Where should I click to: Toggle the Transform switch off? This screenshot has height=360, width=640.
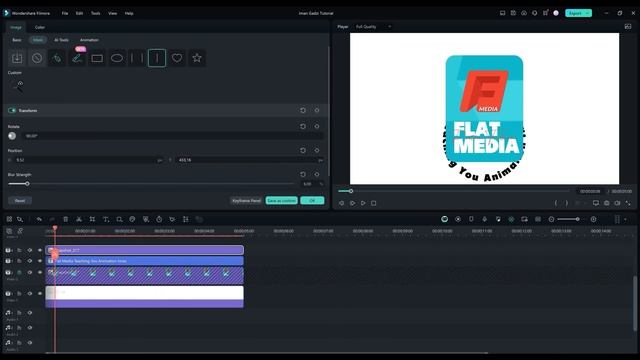tap(12, 110)
